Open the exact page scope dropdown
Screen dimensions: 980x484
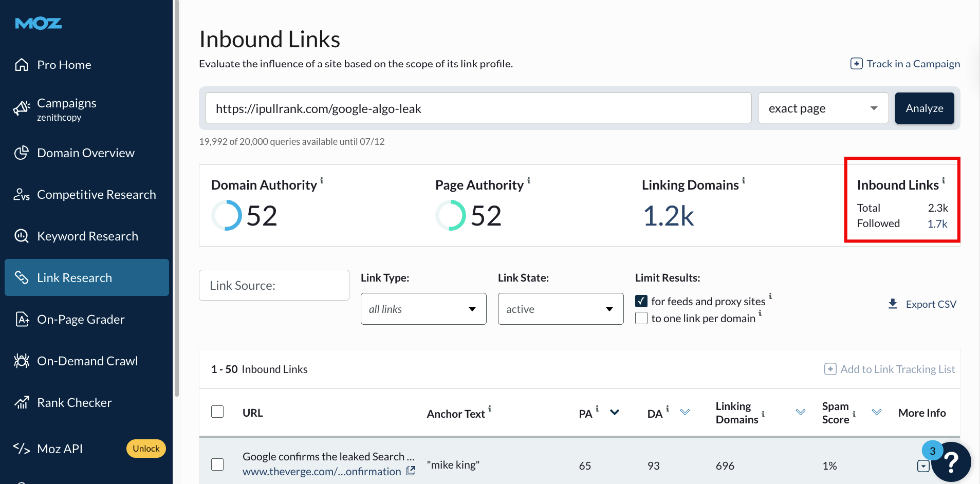coord(823,108)
